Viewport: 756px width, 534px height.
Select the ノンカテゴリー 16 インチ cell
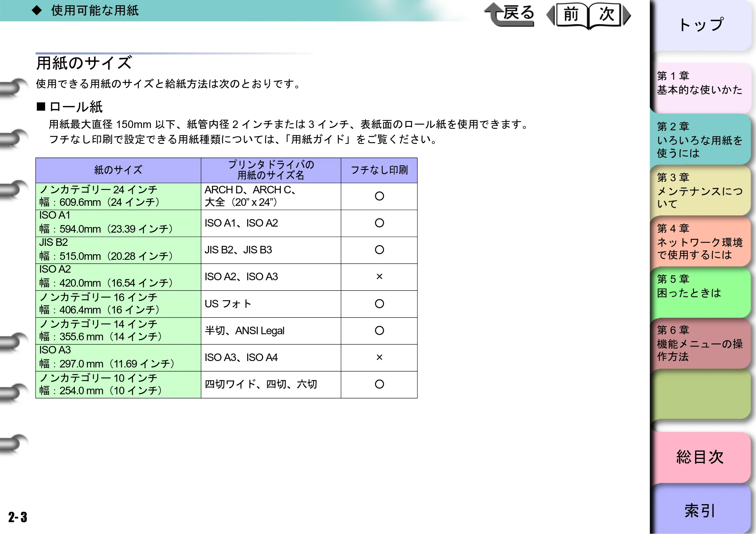(118, 304)
